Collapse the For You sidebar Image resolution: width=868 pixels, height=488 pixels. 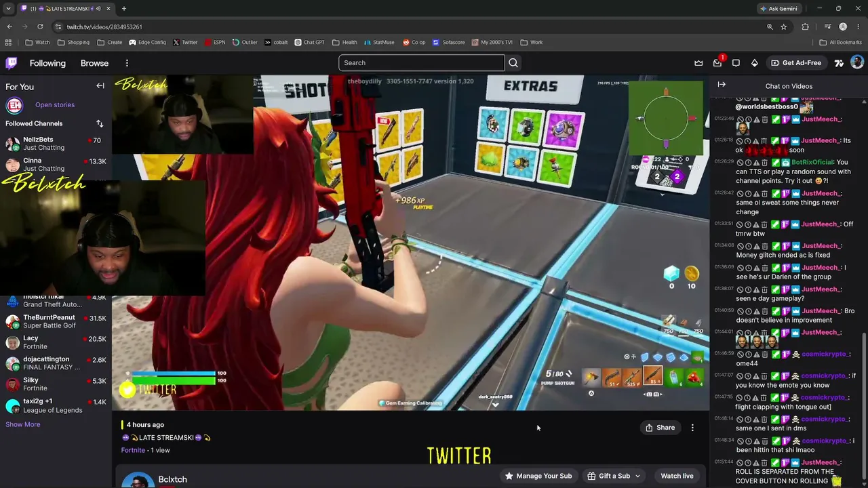coord(100,86)
